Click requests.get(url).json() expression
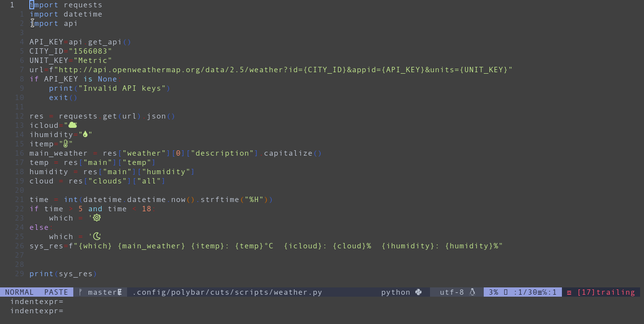The image size is (644, 324). tap(117, 116)
